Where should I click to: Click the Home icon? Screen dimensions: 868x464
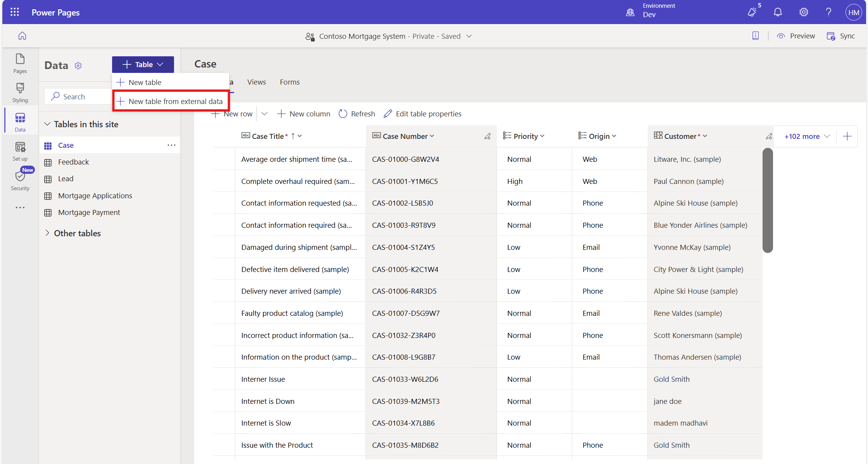[22, 36]
